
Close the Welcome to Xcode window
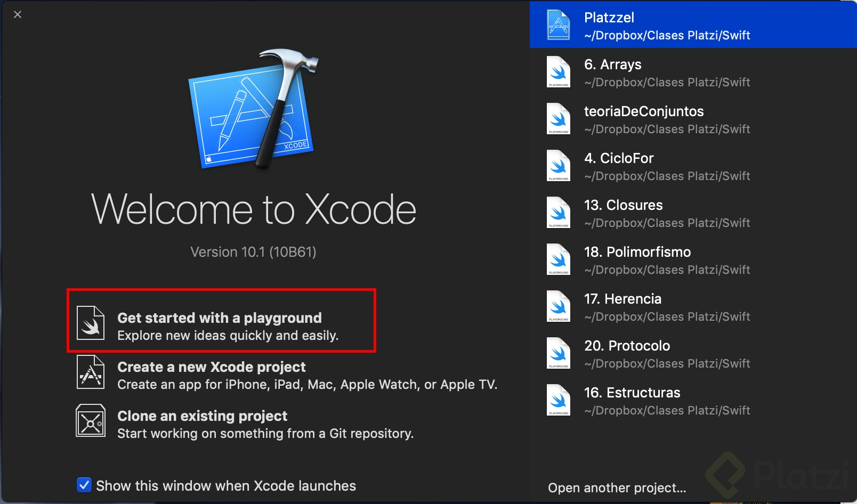click(x=18, y=14)
